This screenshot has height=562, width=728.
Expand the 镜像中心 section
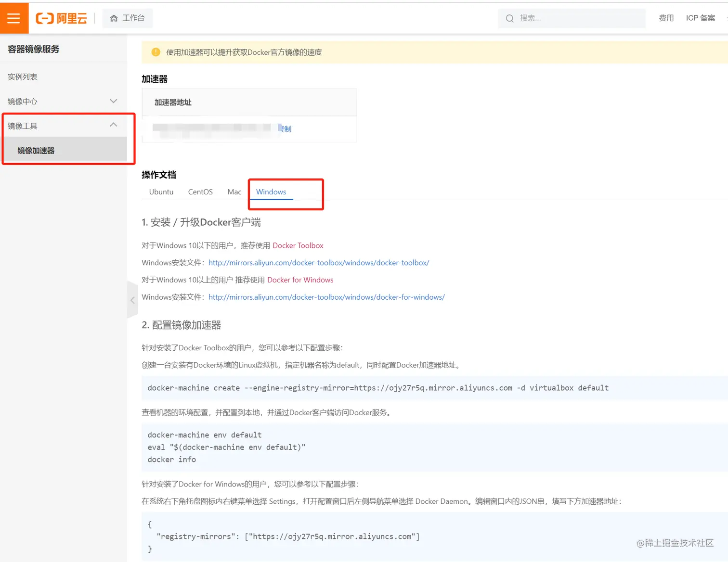click(64, 102)
